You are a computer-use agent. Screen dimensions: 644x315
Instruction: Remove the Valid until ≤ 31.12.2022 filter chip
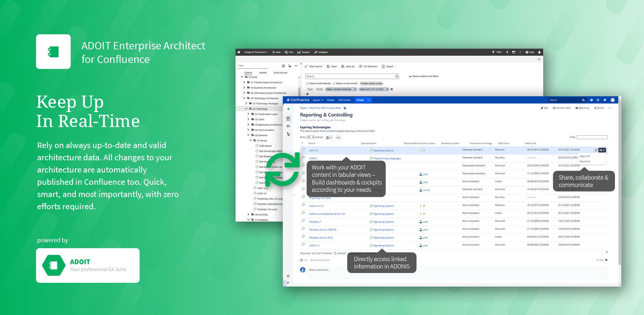click(387, 89)
